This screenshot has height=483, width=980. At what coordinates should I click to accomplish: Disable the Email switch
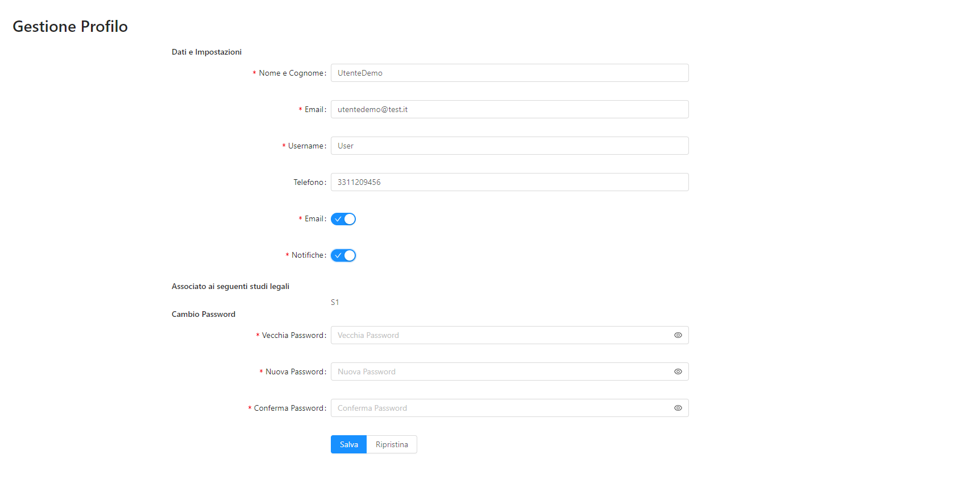pos(343,219)
